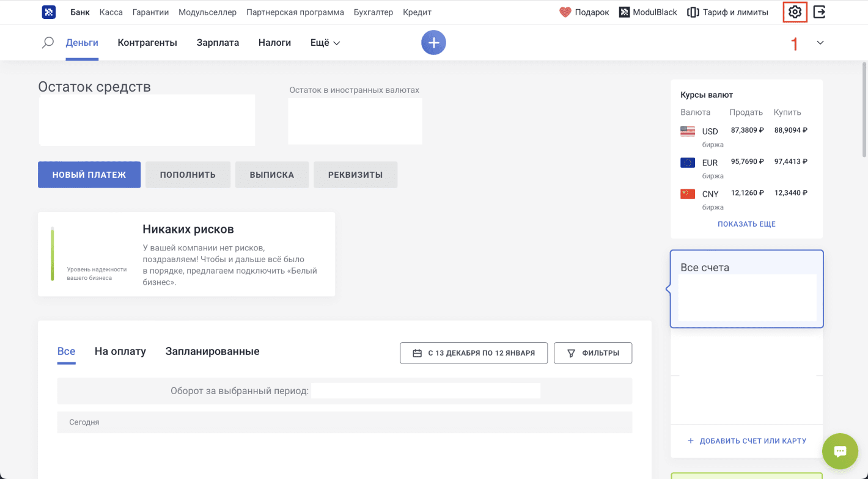Viewport: 868px width, 479px height.
Task: Click the ModulBlack icon
Action: [x=625, y=12]
